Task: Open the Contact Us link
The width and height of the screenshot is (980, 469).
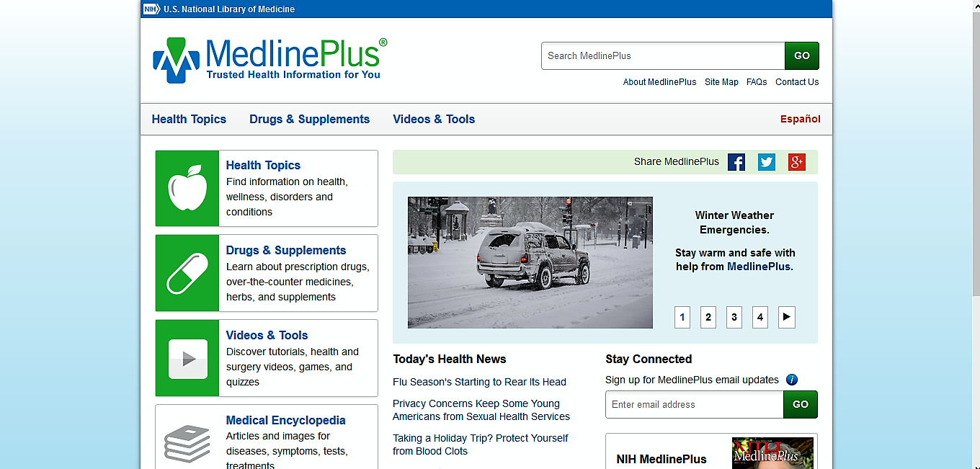Action: [797, 82]
